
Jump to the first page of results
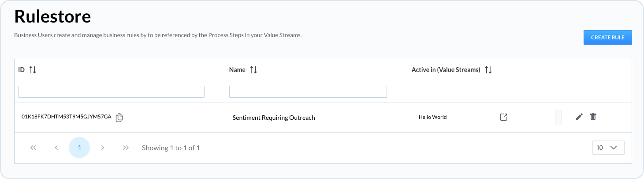pyautogui.click(x=33, y=148)
